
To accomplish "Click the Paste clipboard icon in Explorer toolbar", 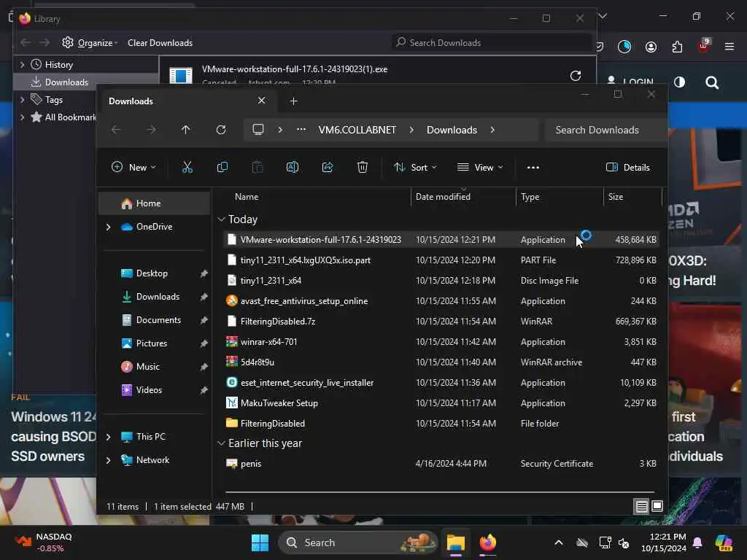I will pos(258,167).
